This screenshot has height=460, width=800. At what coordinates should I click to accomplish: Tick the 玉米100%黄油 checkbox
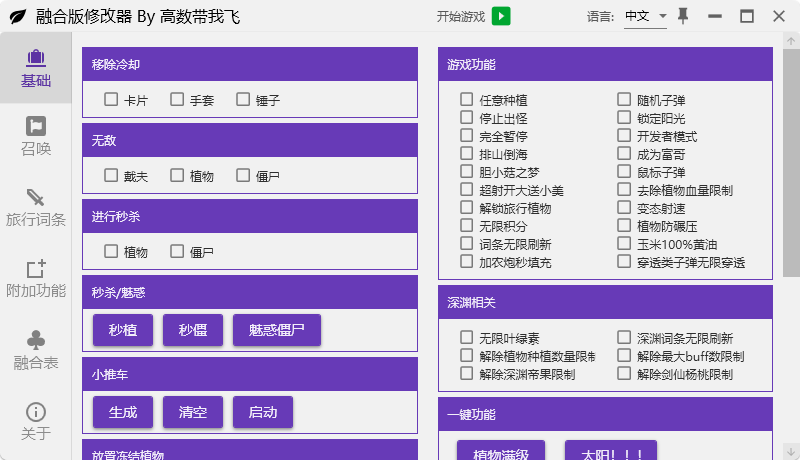point(624,243)
